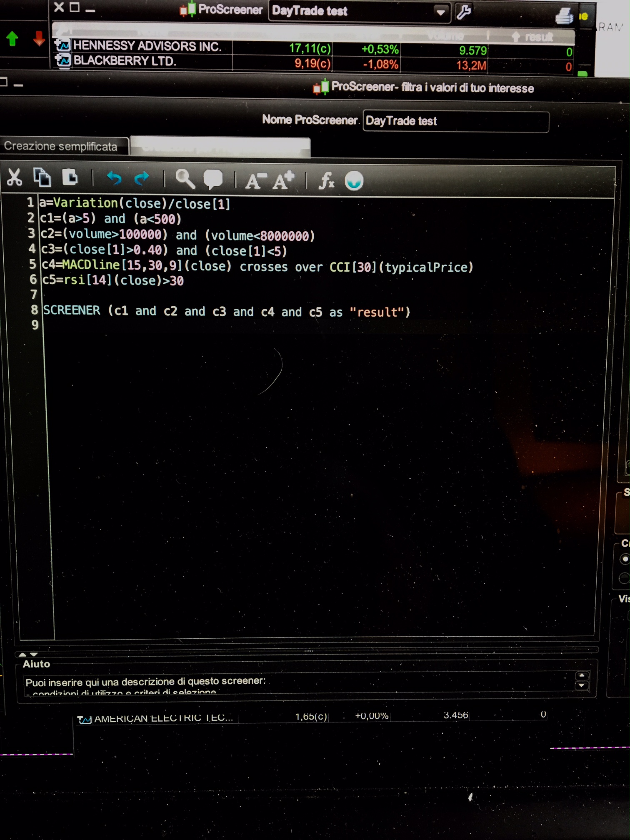Open search with the magnifying glass icon

(185, 179)
